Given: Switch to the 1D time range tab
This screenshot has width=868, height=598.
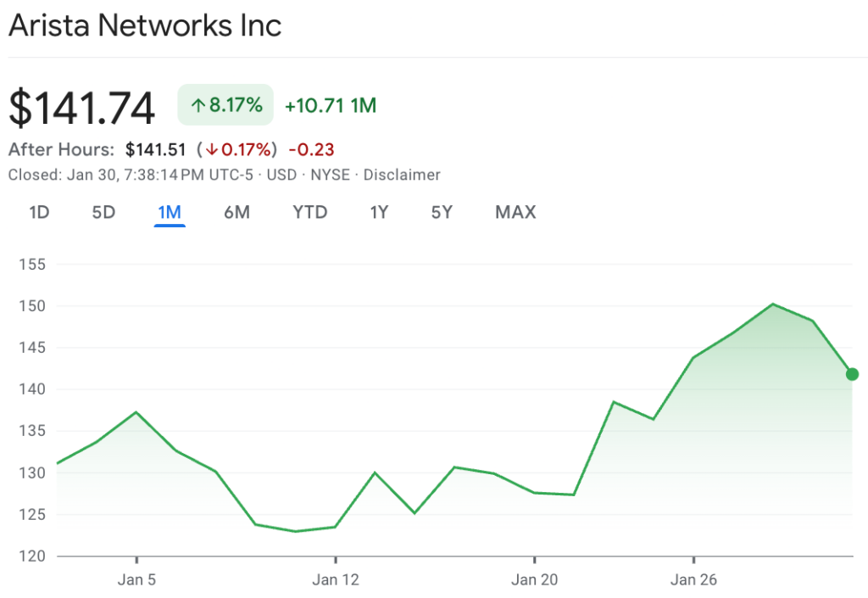Looking at the screenshot, I should (x=39, y=212).
